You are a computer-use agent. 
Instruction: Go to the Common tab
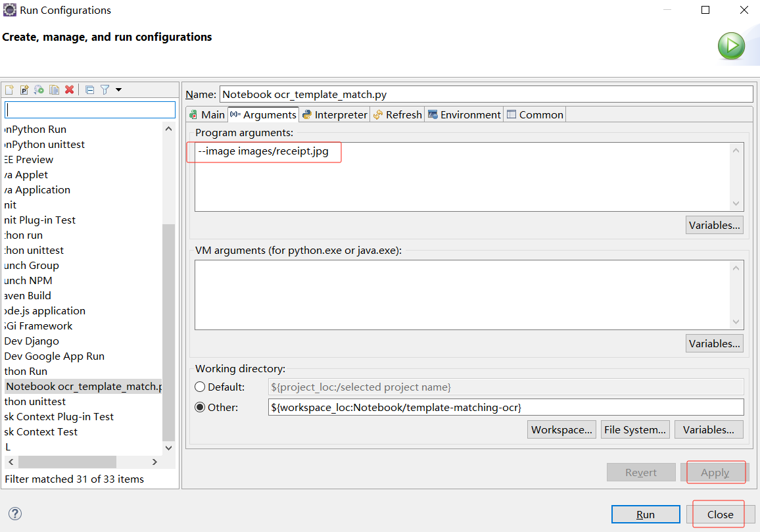[534, 114]
